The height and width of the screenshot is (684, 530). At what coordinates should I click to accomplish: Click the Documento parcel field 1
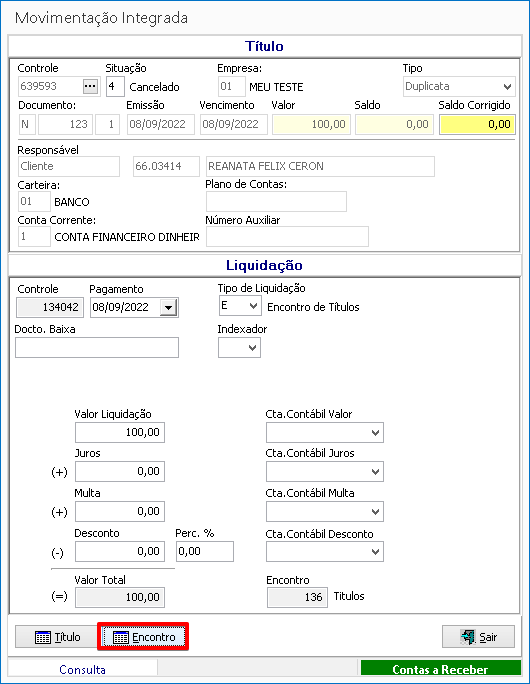tap(107, 124)
